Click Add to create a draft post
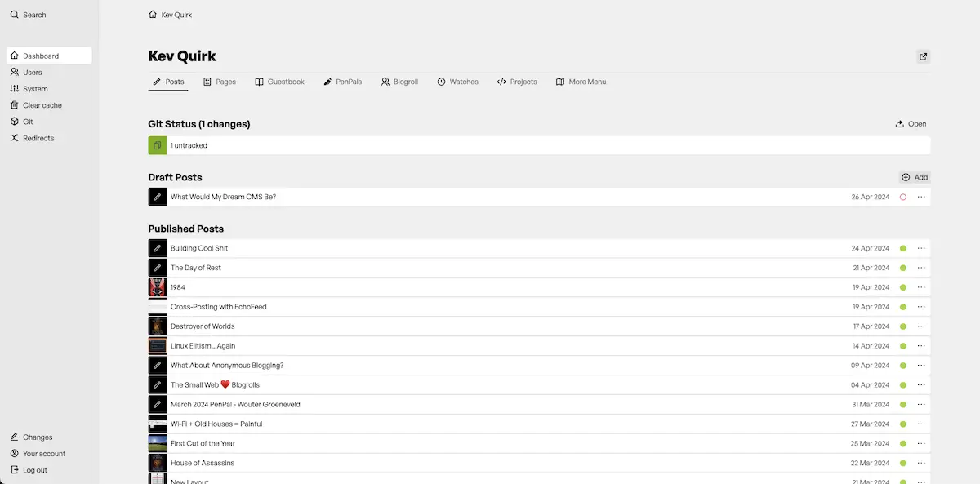 914,177
